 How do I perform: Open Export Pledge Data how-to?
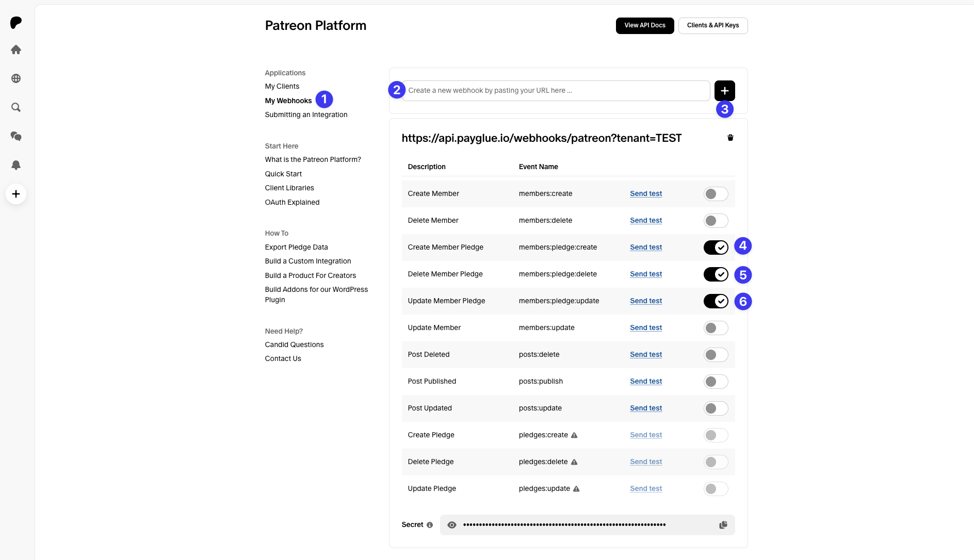click(x=297, y=247)
